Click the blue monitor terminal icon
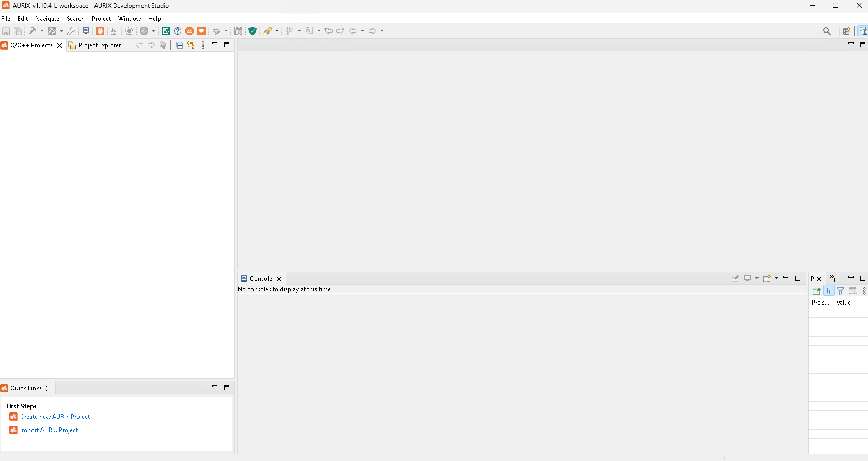This screenshot has height=461, width=868. pyautogui.click(x=86, y=31)
